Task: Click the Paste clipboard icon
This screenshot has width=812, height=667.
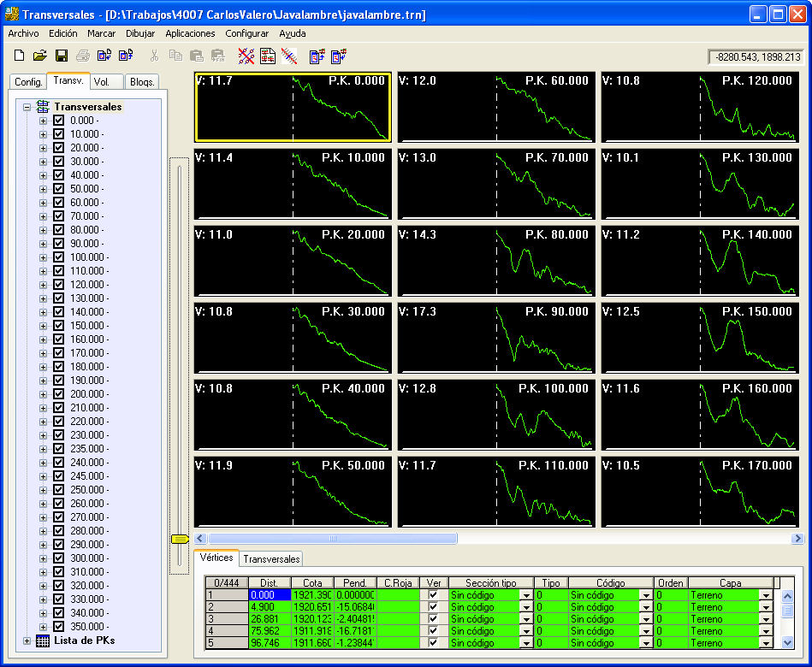Action: point(197,56)
